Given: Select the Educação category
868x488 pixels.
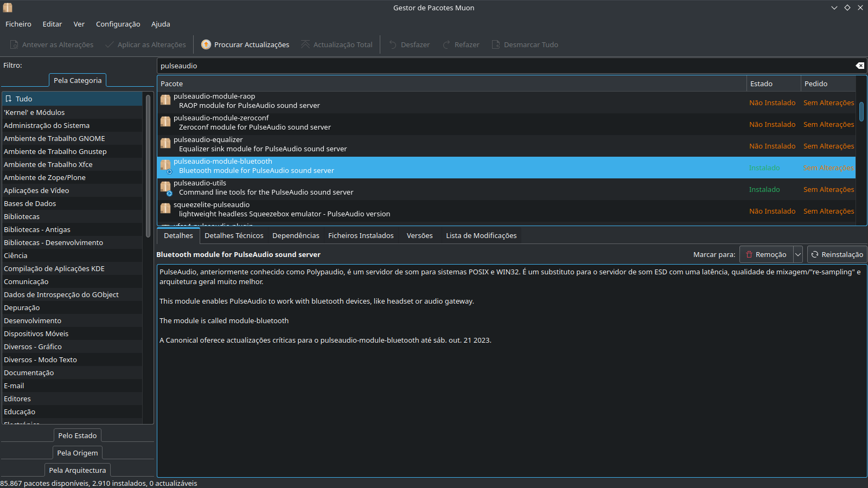Looking at the screenshot, I should pyautogui.click(x=72, y=412).
